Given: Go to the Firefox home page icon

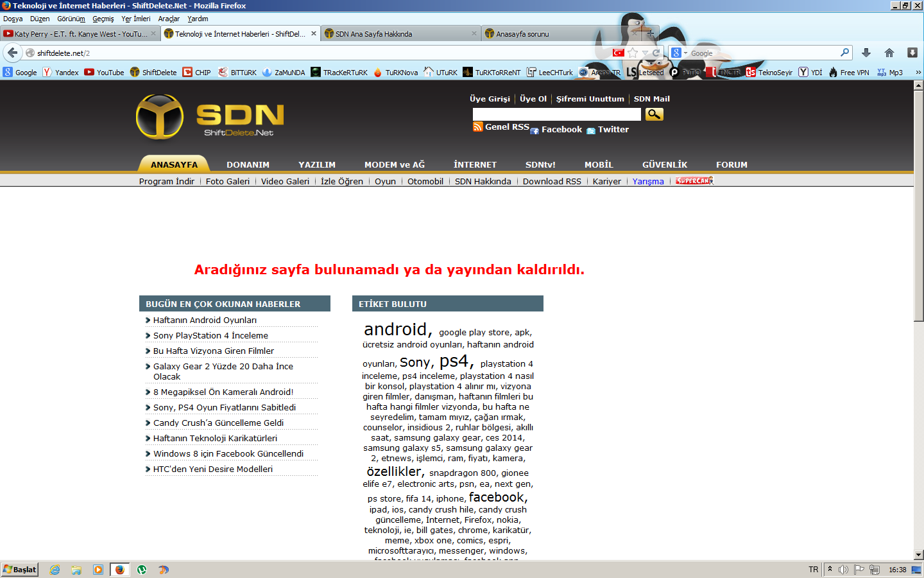Looking at the screenshot, I should click(x=889, y=53).
